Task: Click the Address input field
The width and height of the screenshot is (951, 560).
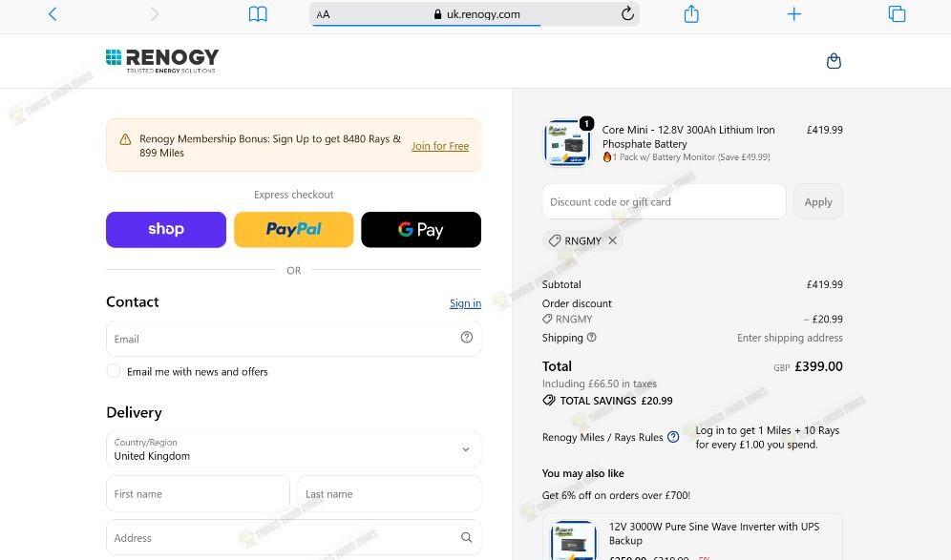Action: (293, 537)
